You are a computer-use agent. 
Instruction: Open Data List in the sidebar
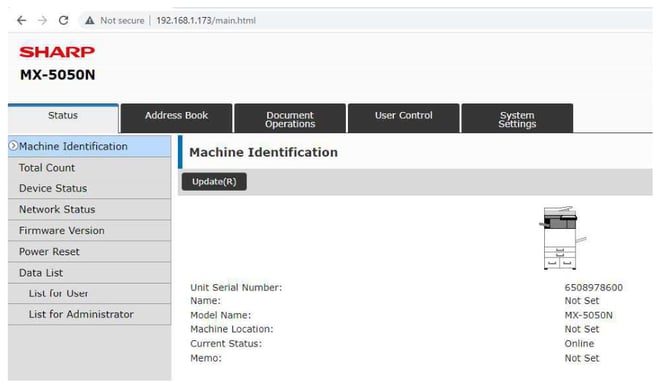(x=89, y=273)
